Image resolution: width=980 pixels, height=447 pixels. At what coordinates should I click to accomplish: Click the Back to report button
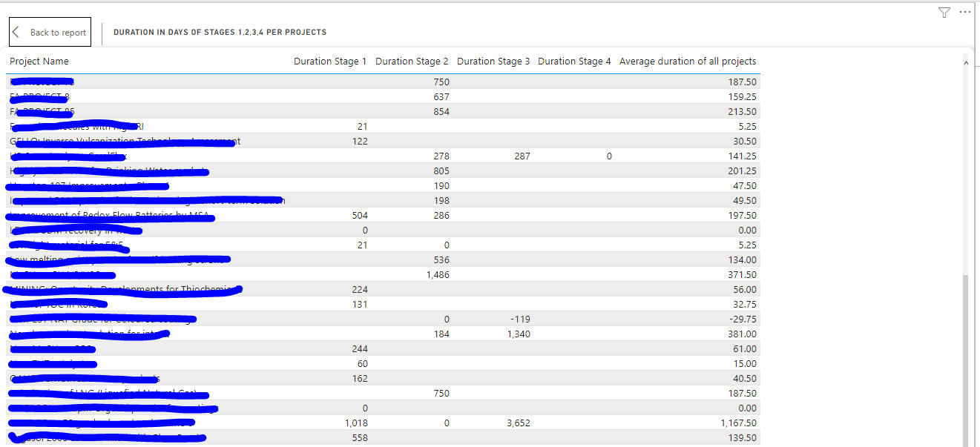tap(50, 33)
